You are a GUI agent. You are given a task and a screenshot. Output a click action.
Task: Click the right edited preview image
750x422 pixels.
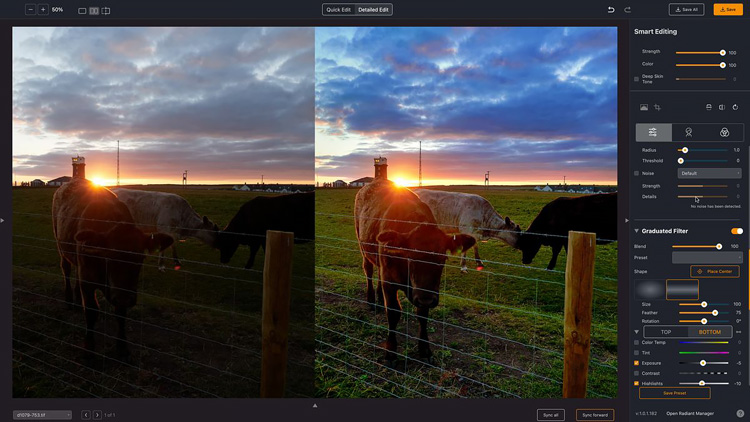[466, 212]
